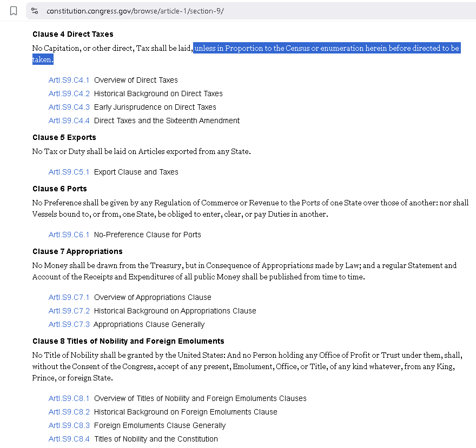This screenshot has height=448, width=476.
Task: Visit ArtI.S9.C6.1 No-Preference Clause link
Action: pyautogui.click(x=69, y=235)
